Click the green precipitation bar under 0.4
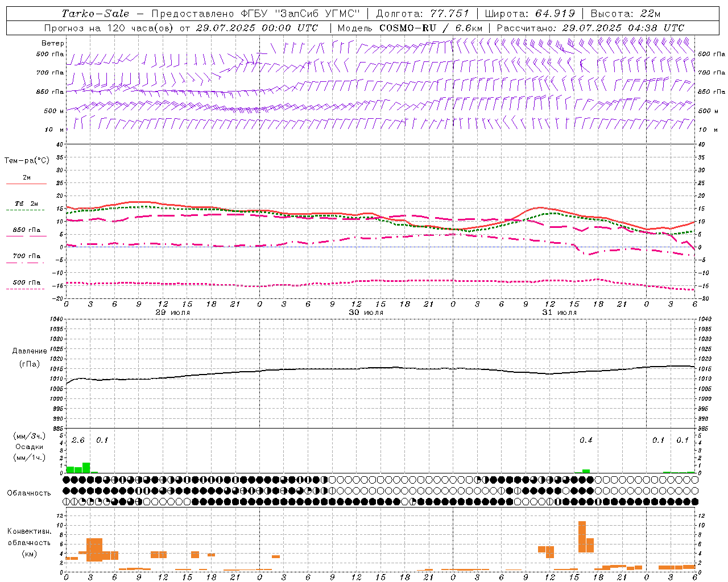The width and height of the screenshot is (728, 582). point(586,471)
